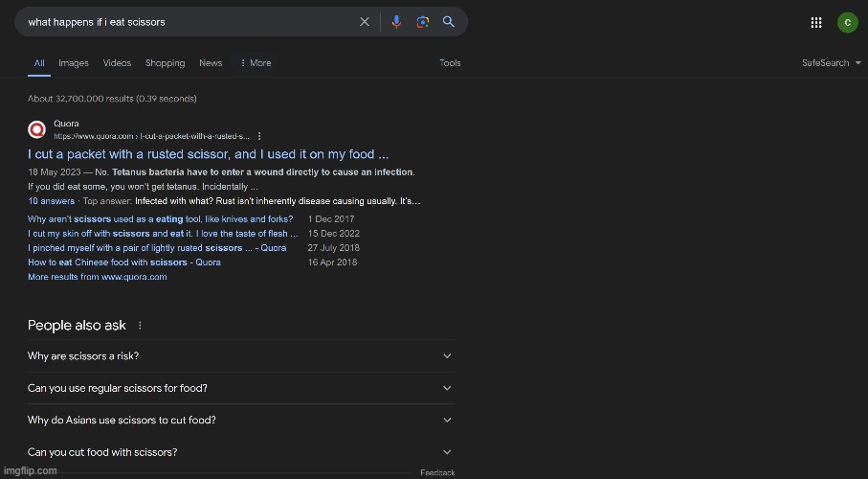Image resolution: width=868 pixels, height=479 pixels.
Task: Open More results from www.quora.com
Action: click(x=98, y=277)
